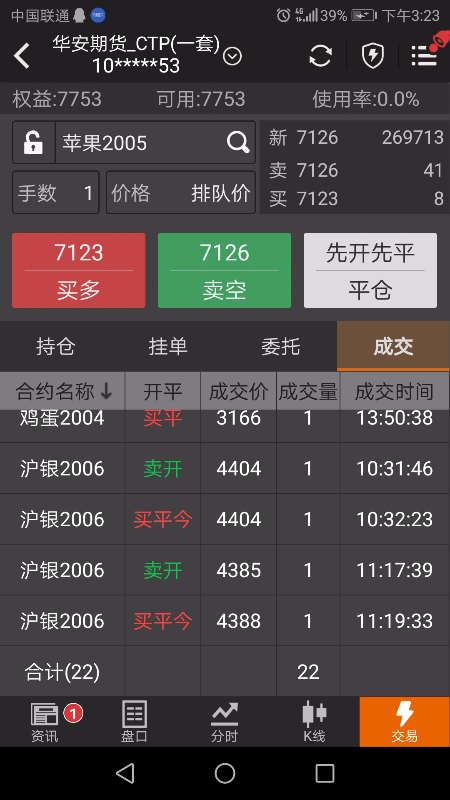This screenshot has height=800, width=450.
Task: Select the 成交 tab
Action: coord(393,346)
